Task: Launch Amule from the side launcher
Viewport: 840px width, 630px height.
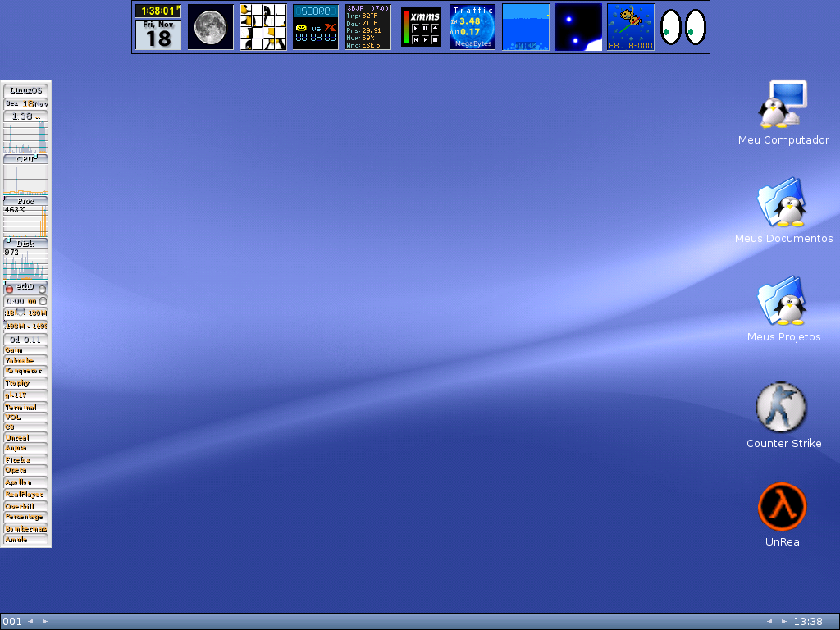Action: point(25,540)
